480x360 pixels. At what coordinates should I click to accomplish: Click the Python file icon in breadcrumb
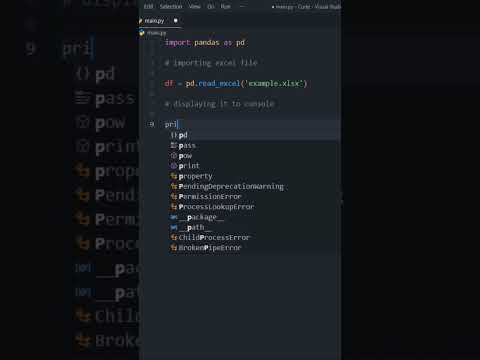[x=142, y=33]
